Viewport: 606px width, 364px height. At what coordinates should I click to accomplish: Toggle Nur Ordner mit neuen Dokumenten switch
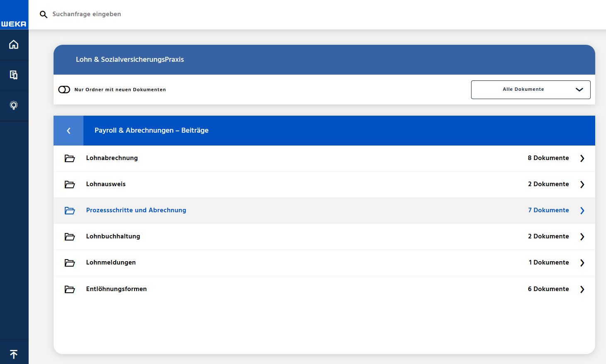coord(64,90)
